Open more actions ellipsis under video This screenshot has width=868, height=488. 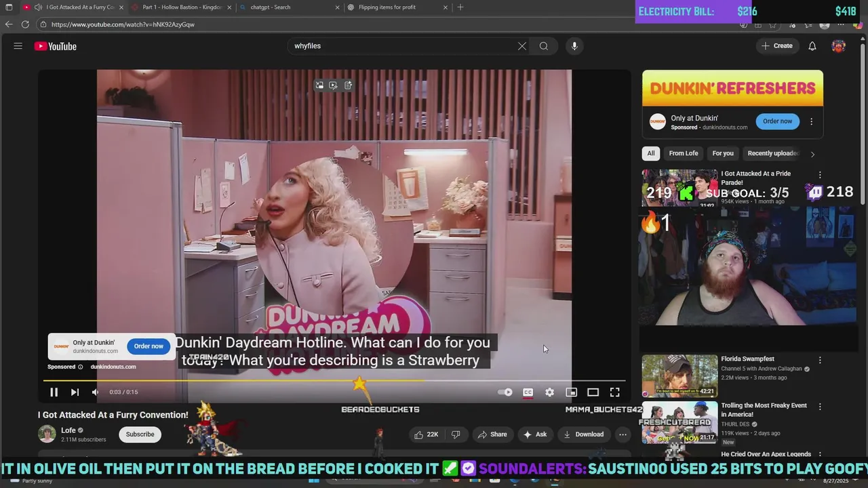(623, 434)
